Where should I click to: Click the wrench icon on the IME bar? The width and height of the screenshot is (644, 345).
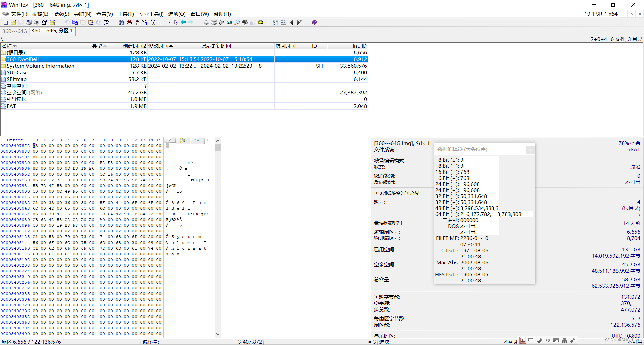[573, 340]
